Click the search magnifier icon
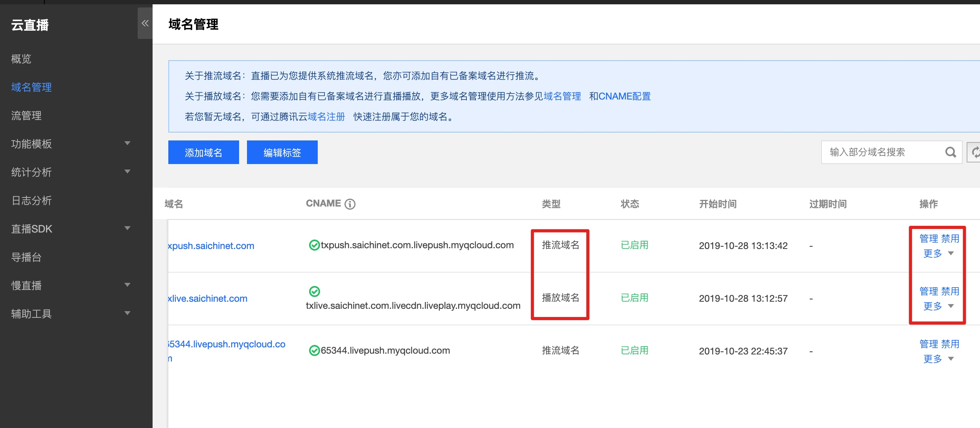980x428 pixels. click(x=951, y=152)
